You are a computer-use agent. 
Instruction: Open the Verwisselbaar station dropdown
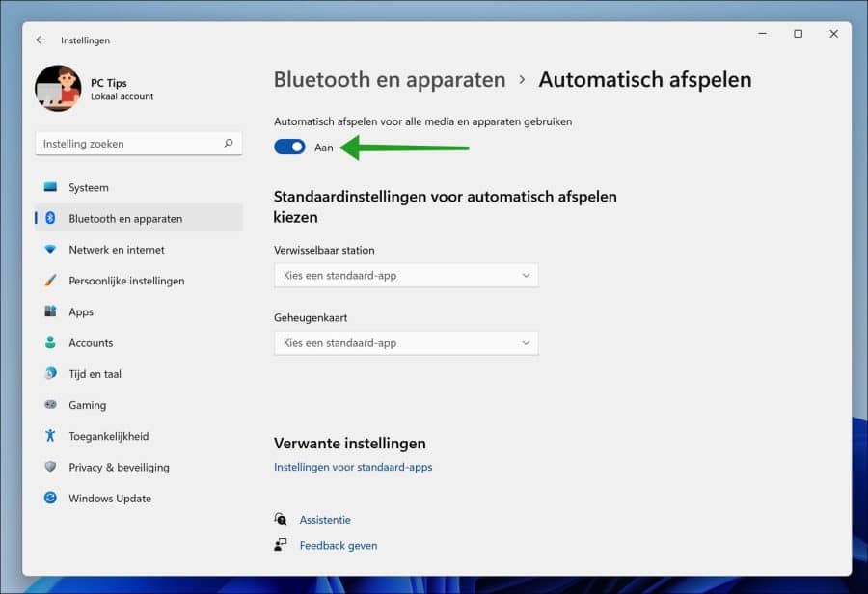point(406,275)
